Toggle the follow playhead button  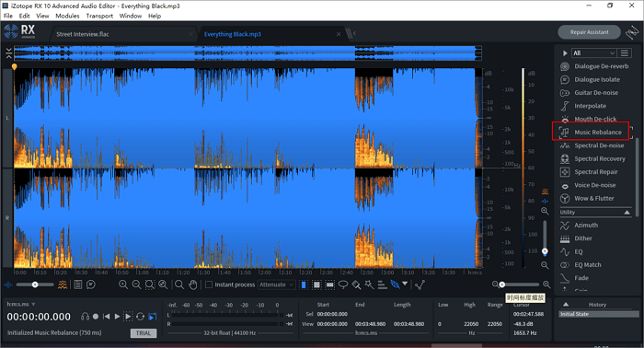coord(153,317)
